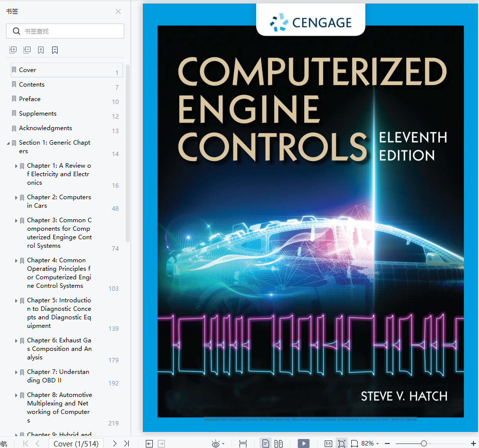Click the bookmarks panel scrollbar

(128, 153)
